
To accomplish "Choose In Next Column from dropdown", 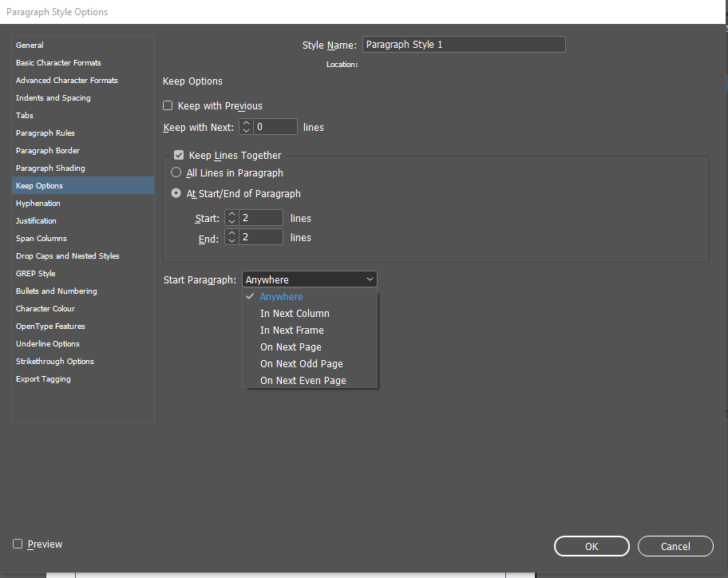I will 295,313.
